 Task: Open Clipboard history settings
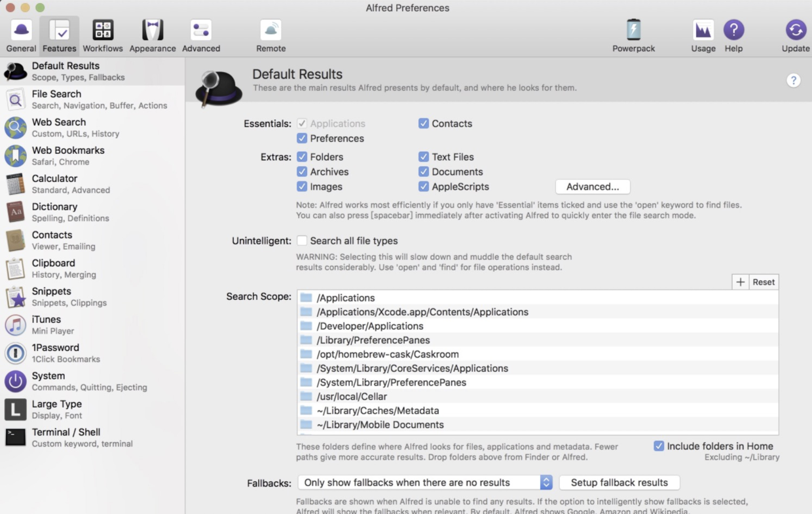[x=92, y=268]
